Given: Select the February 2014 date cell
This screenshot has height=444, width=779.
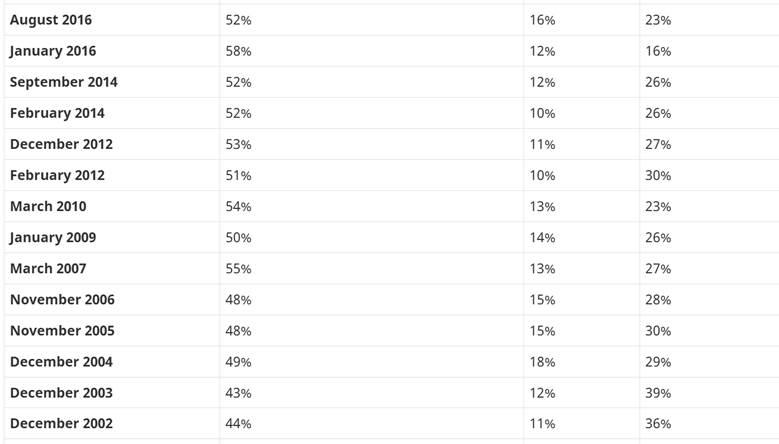Looking at the screenshot, I should pyautogui.click(x=57, y=113).
